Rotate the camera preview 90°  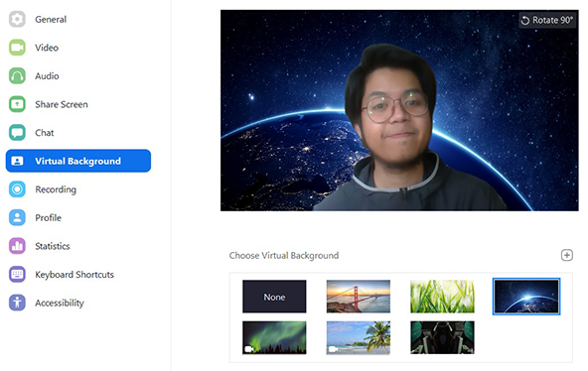coord(547,20)
